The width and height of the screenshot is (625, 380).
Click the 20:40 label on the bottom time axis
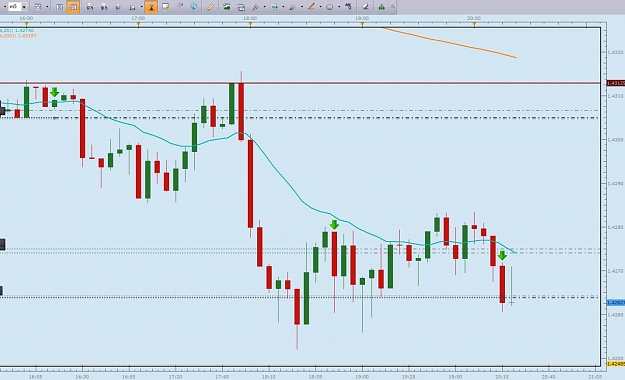[548, 376]
